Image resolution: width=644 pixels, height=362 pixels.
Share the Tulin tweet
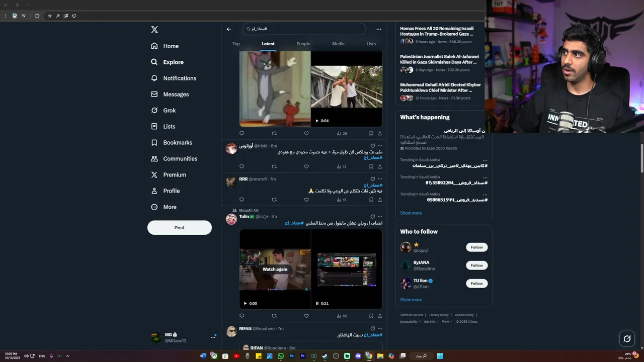(380, 316)
